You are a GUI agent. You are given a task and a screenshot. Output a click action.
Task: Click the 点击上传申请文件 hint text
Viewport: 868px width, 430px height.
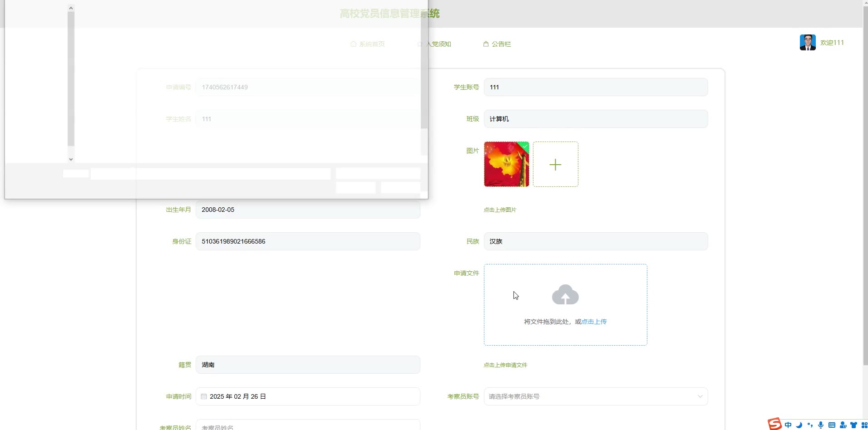click(x=505, y=365)
